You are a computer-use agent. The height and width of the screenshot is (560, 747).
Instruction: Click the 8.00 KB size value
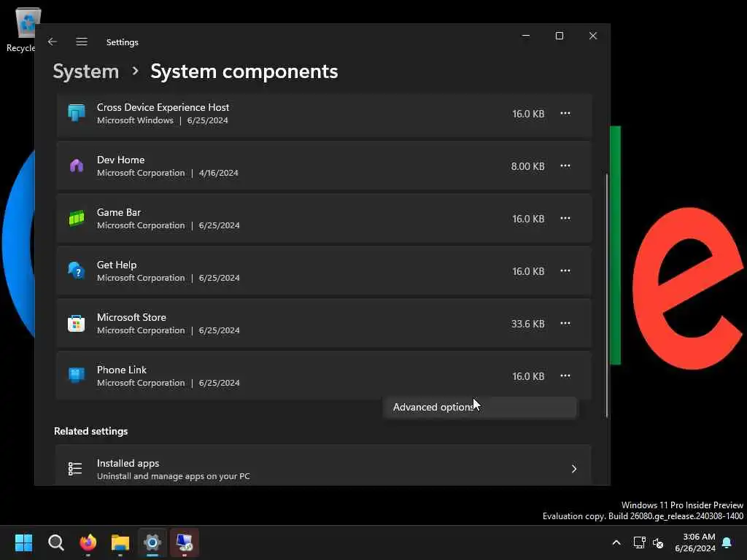point(527,166)
